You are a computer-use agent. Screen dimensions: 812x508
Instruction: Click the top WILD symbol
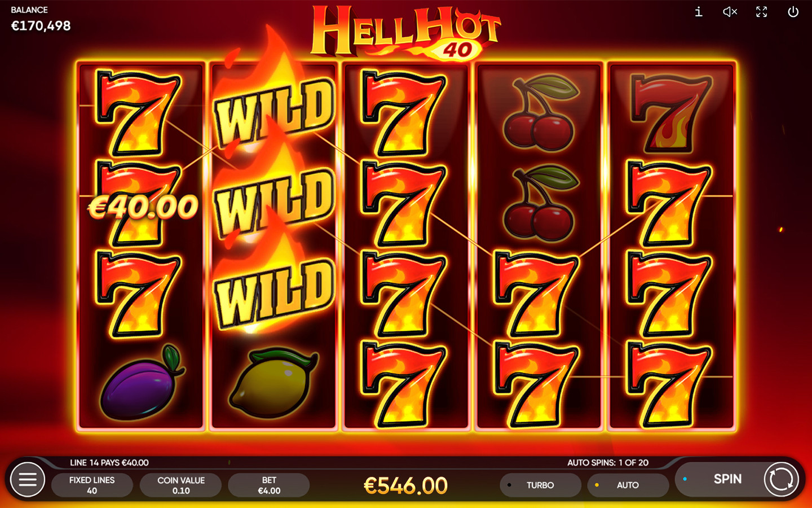274,110
